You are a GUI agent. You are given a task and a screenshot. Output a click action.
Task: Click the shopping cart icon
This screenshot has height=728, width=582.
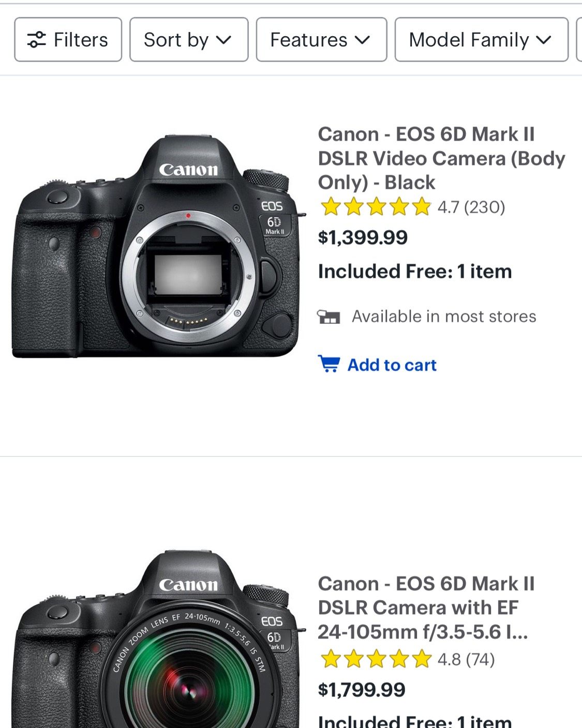[x=329, y=364]
